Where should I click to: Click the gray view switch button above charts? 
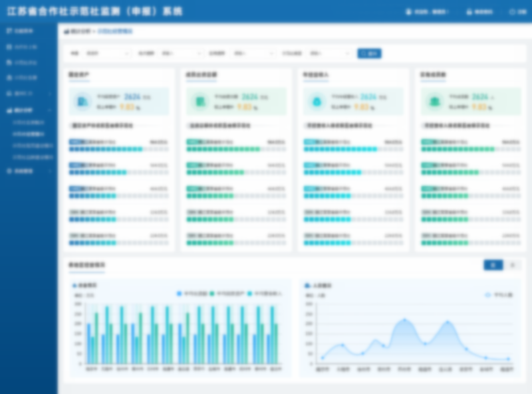tap(512, 265)
